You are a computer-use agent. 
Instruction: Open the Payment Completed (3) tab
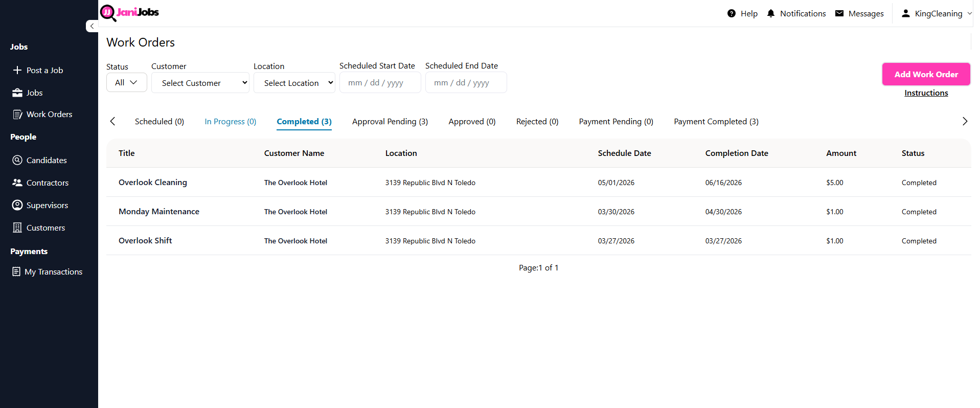716,121
